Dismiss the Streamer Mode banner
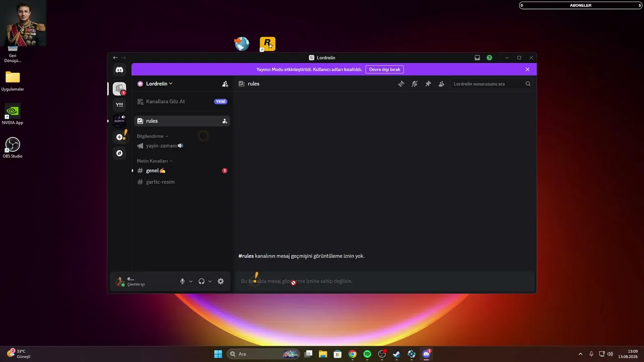This screenshot has height=362, width=644. [527, 69]
